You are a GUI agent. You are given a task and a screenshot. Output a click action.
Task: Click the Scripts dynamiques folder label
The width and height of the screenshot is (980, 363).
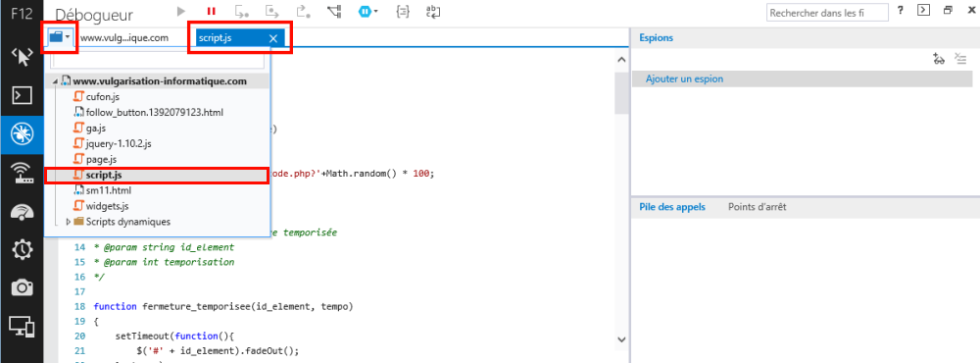click(128, 222)
